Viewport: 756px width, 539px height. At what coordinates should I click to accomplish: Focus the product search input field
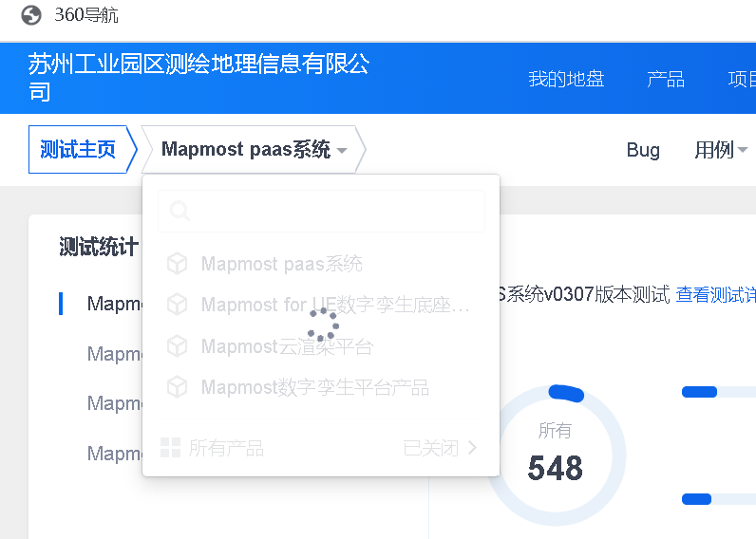321,211
